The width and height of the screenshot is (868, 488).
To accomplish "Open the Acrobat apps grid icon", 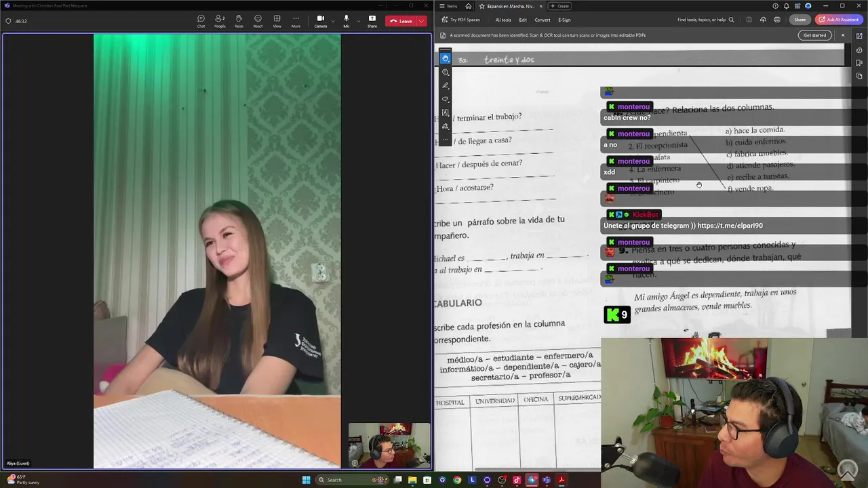I will pos(797,6).
